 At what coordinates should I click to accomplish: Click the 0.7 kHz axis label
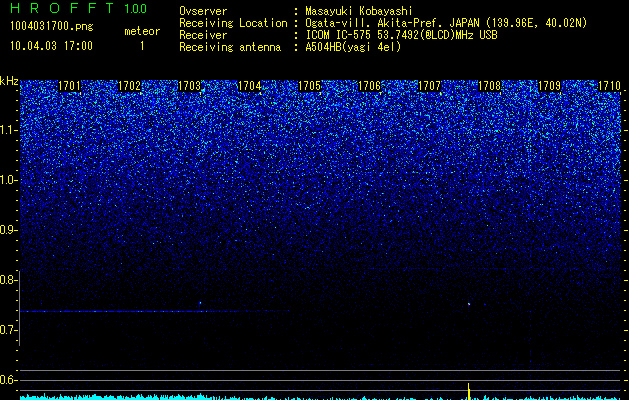click(x=8, y=330)
